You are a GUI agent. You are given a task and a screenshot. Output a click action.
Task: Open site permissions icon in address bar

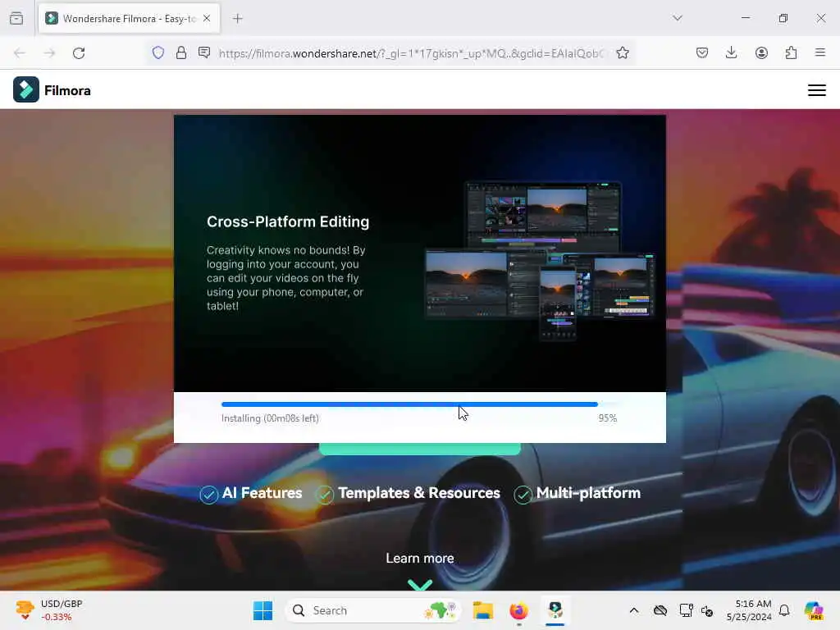pyautogui.click(x=204, y=53)
